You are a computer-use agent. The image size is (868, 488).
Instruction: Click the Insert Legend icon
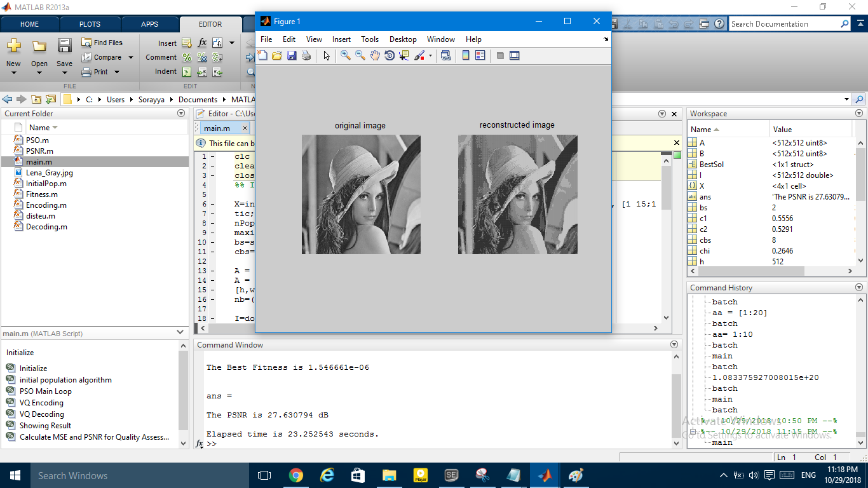click(480, 55)
